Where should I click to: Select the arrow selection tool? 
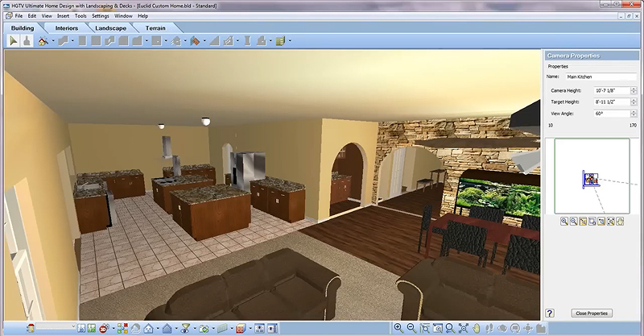pyautogui.click(x=14, y=41)
